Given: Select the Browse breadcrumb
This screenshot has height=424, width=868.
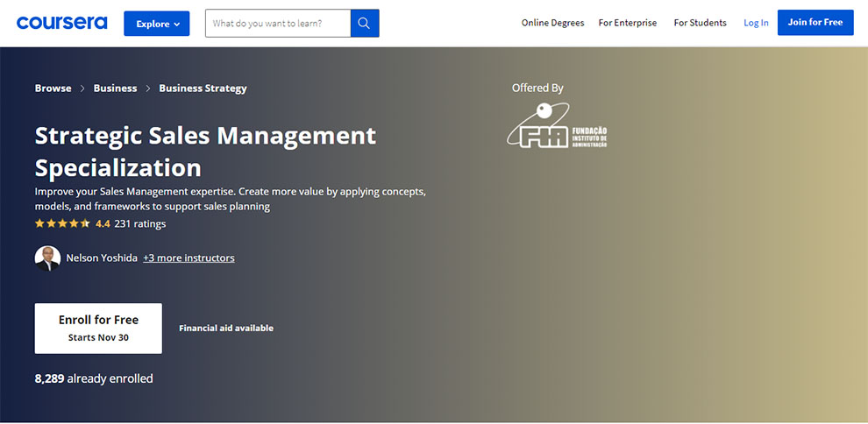Looking at the screenshot, I should click(53, 88).
